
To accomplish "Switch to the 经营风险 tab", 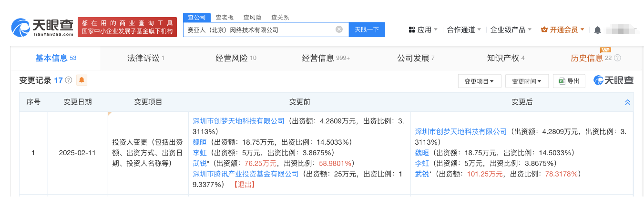I will tap(235, 58).
